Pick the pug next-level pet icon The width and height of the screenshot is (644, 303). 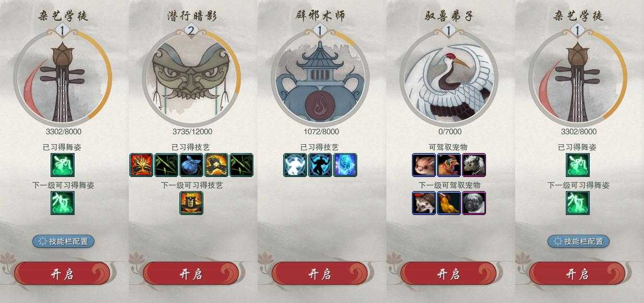pyautogui.click(x=474, y=203)
